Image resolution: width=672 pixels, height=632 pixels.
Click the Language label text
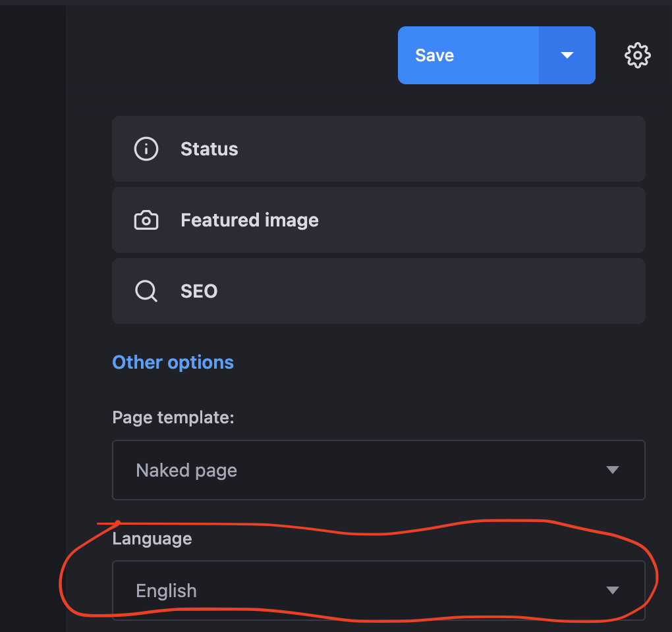[x=152, y=539]
